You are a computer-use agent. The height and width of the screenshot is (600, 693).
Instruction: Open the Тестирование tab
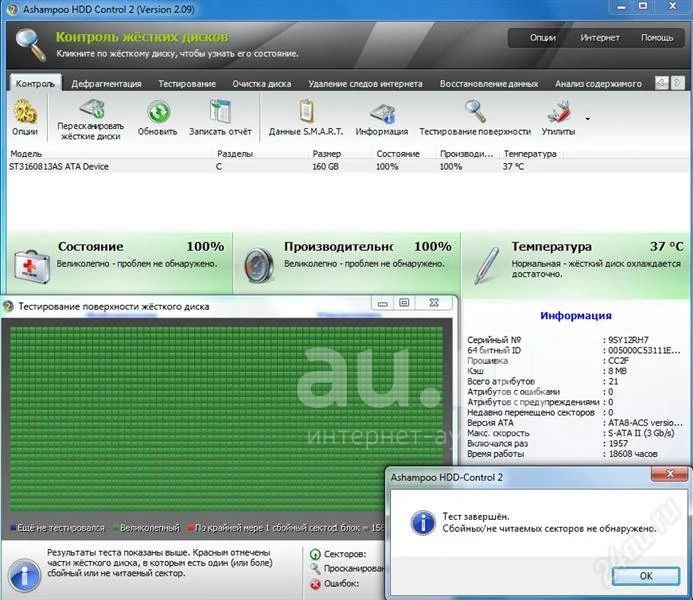(x=187, y=84)
